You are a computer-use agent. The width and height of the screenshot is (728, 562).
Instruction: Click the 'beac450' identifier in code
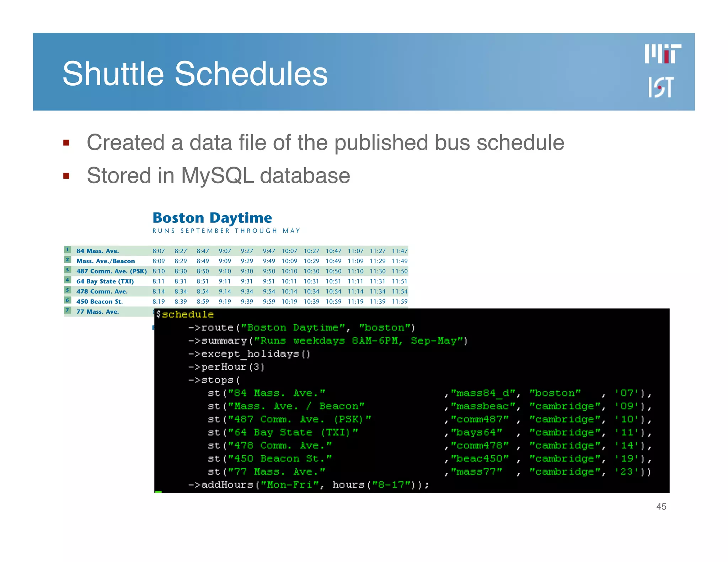pos(480,459)
